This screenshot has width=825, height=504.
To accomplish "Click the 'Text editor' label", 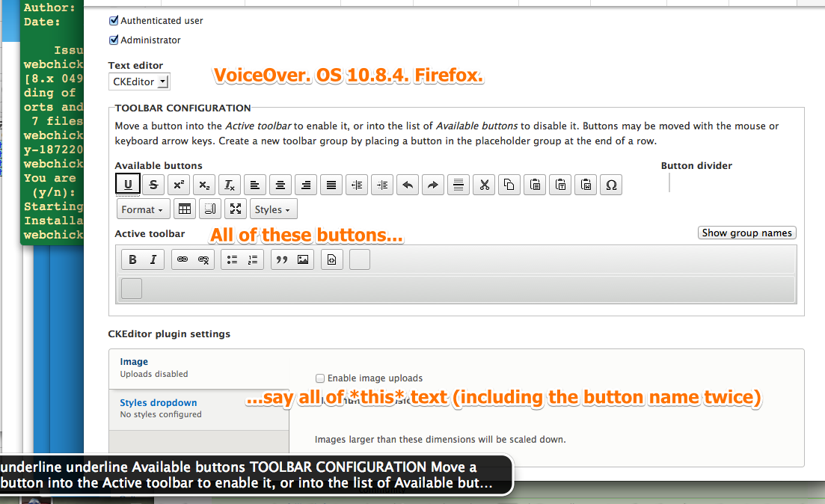I will click(x=135, y=65).
